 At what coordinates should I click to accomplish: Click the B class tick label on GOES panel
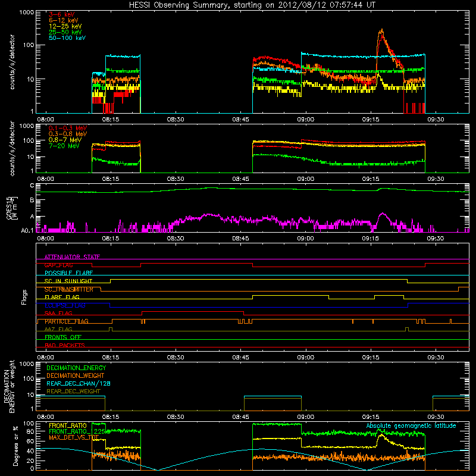[32, 200]
